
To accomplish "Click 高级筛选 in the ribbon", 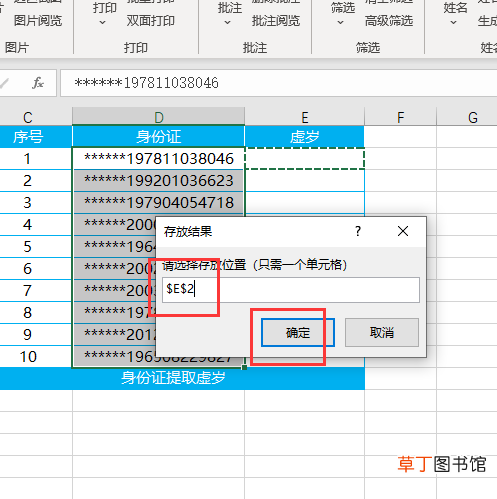I will point(389,21).
